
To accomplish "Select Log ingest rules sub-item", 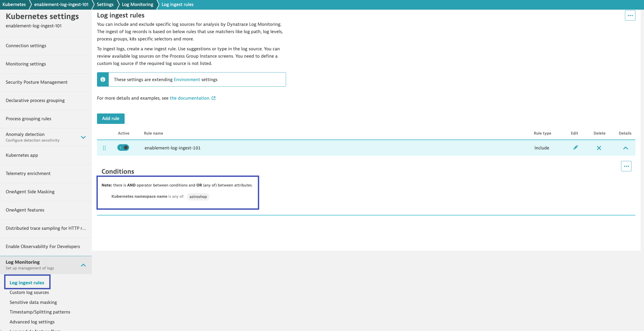I will (x=27, y=282).
